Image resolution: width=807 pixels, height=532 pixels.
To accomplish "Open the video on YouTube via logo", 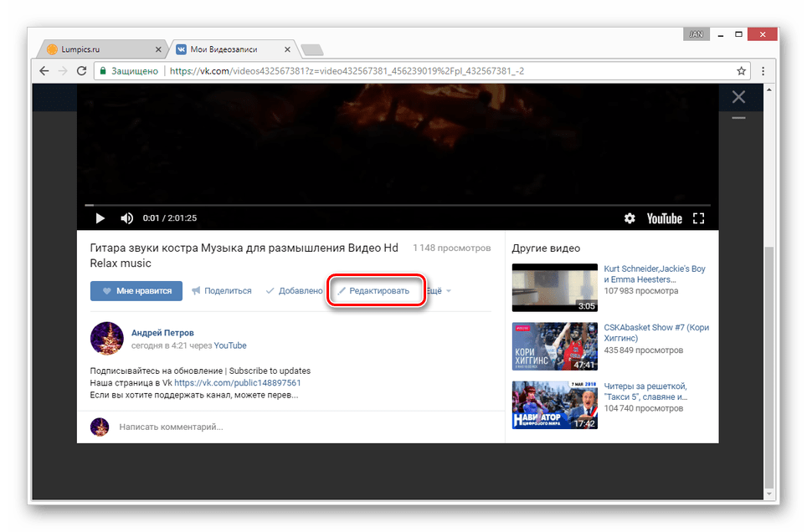I will click(665, 218).
